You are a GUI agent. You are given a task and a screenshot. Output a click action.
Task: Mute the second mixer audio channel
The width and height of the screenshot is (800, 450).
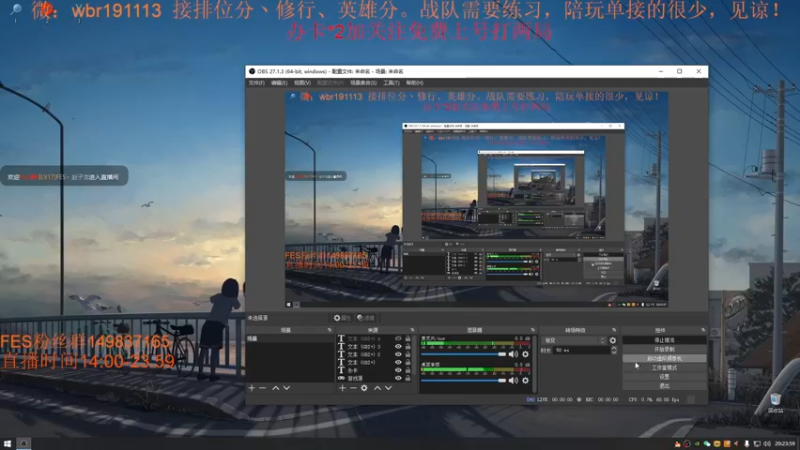pos(513,380)
